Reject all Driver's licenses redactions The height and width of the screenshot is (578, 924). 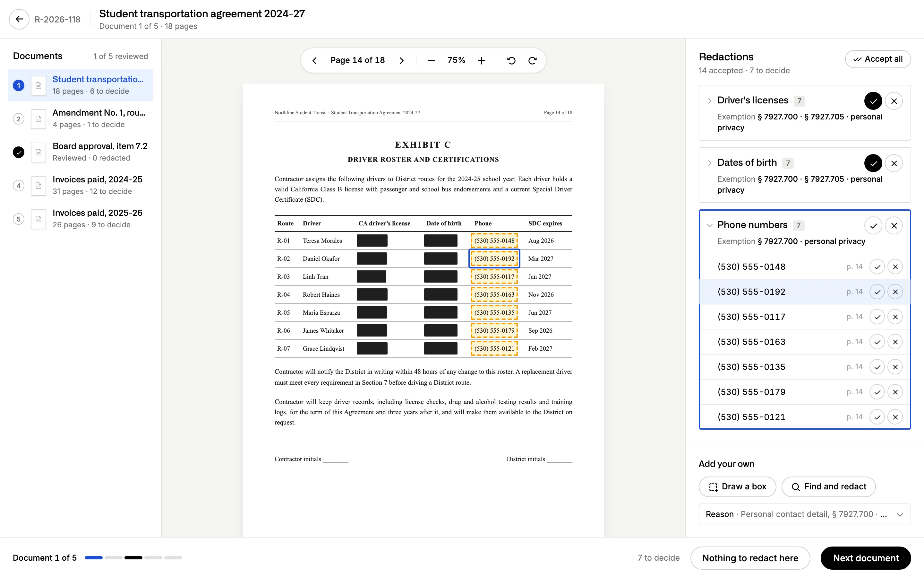pos(894,101)
